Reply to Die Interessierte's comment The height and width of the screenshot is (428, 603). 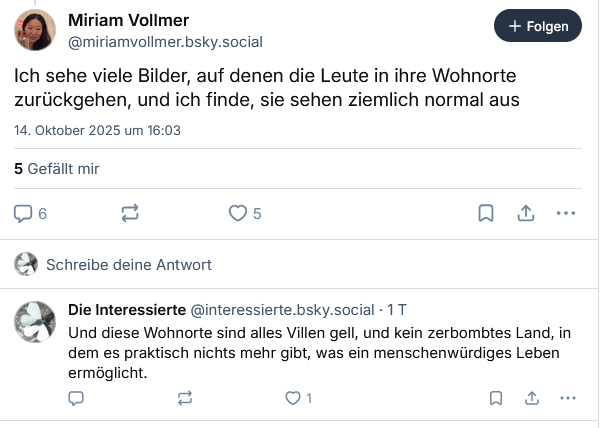76,398
